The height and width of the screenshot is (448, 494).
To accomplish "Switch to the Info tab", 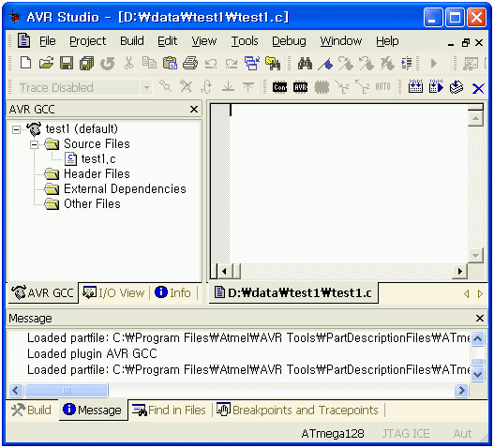I will 173,293.
